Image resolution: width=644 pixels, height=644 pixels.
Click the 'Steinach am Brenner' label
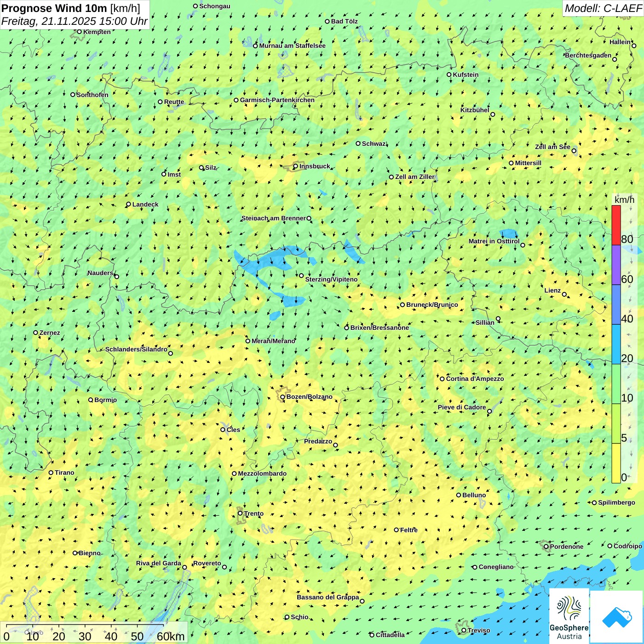[x=273, y=218]
